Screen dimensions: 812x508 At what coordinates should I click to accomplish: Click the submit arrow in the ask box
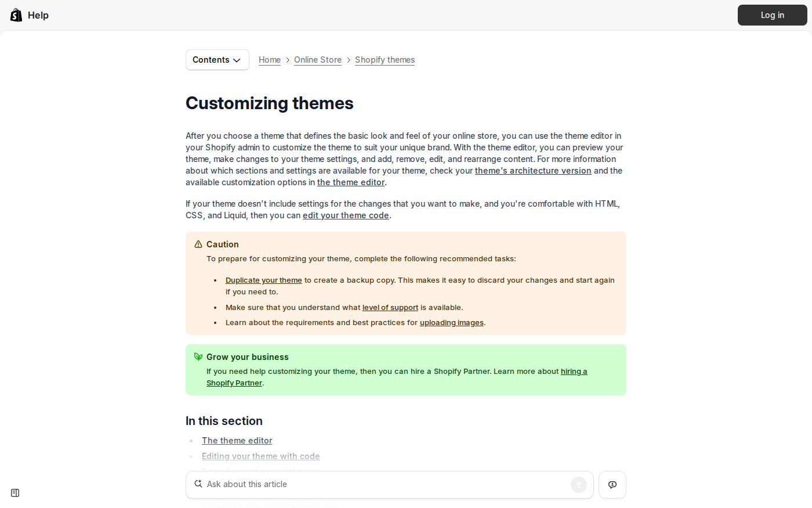(x=578, y=484)
